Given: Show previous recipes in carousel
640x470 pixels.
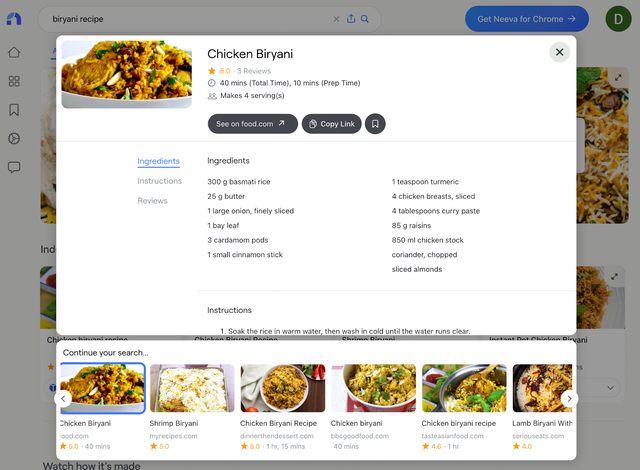Looking at the screenshot, I should coord(63,399).
